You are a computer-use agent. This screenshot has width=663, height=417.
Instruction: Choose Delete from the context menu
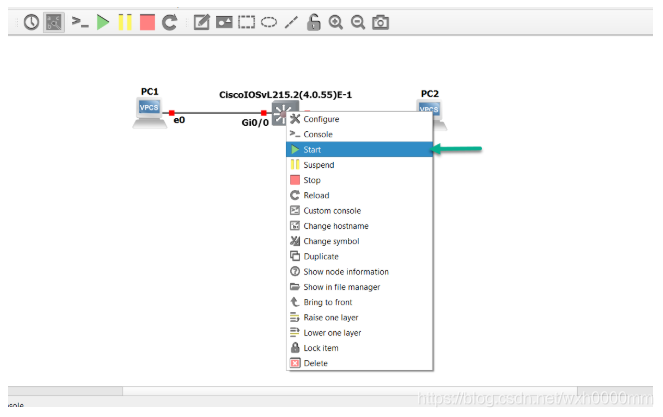(x=359, y=363)
